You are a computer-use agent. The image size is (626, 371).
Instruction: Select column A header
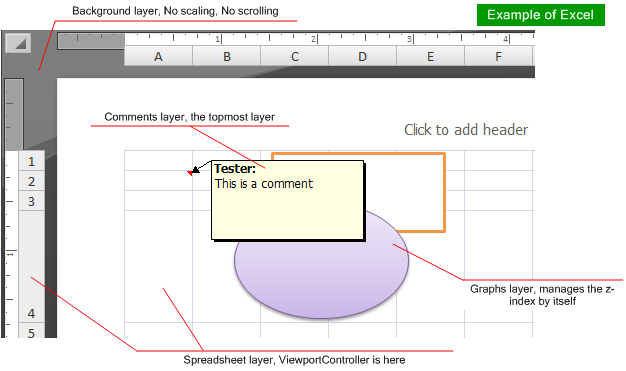tap(158, 57)
